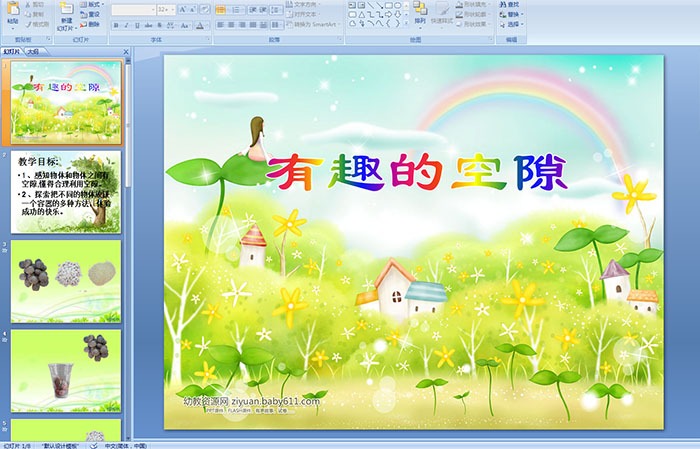The height and width of the screenshot is (449, 700).
Task: Click the Arrange (排列) icon
Action: tap(419, 12)
